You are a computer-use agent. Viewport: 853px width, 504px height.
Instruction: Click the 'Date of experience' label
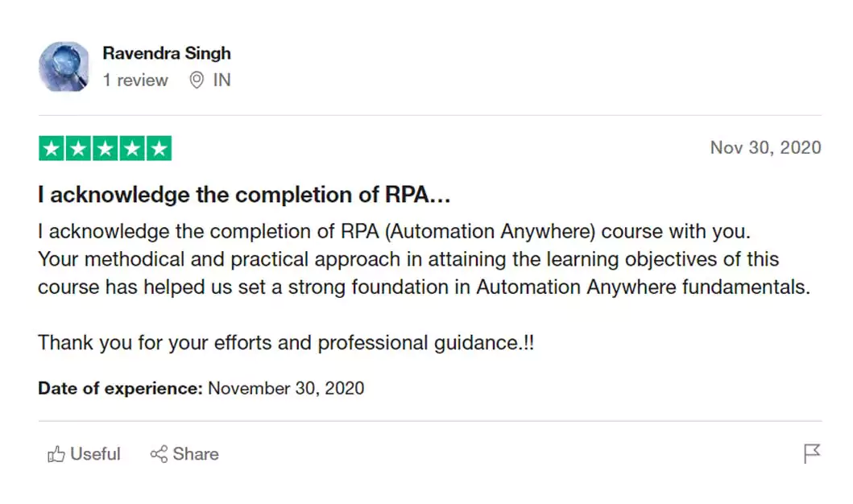pos(120,388)
